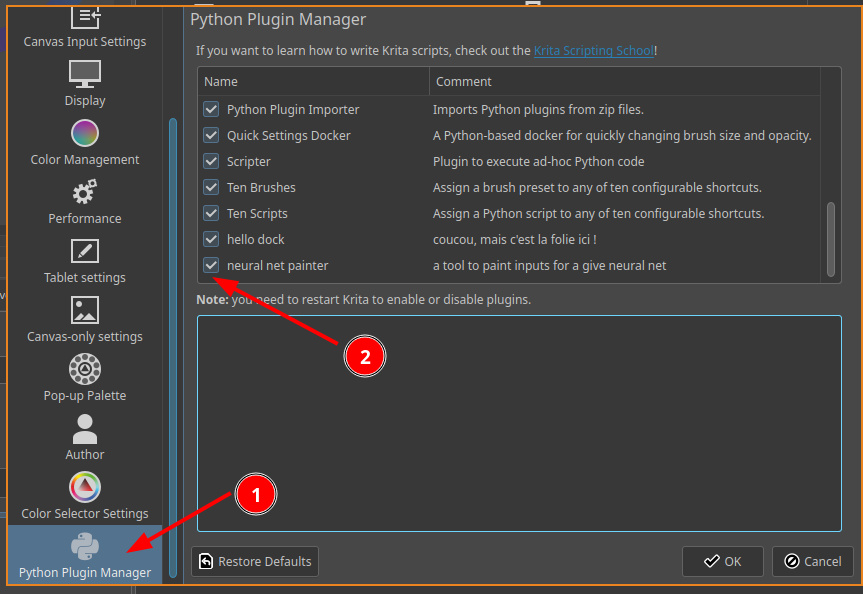Select Canvas-only settings icon
The image size is (863, 594).
click(85, 310)
